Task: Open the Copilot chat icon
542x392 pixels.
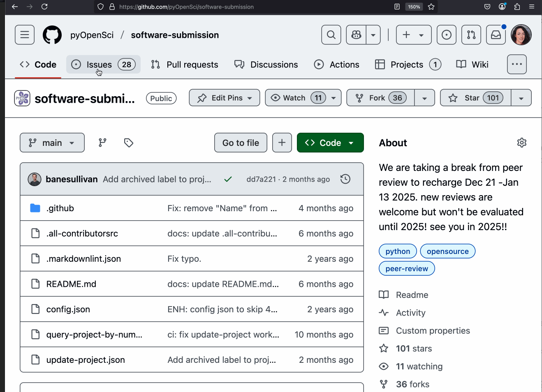Action: (356, 35)
